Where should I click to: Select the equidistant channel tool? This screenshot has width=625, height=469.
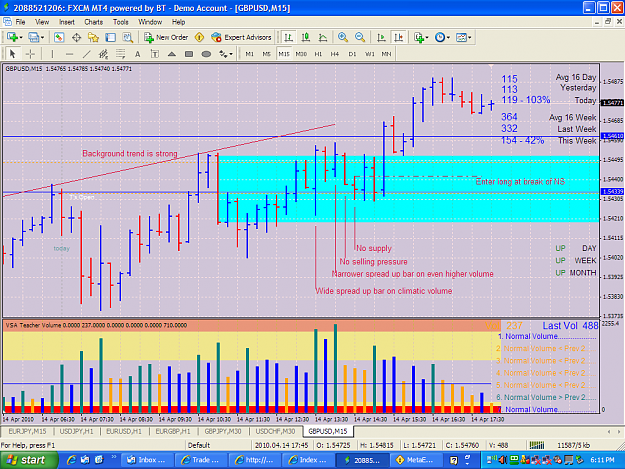(103, 54)
